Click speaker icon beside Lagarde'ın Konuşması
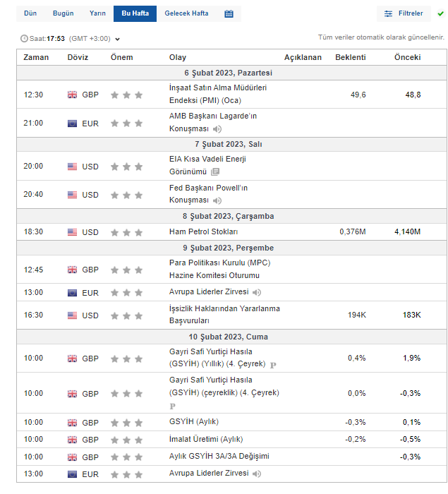The image size is (448, 494). pyautogui.click(x=217, y=129)
